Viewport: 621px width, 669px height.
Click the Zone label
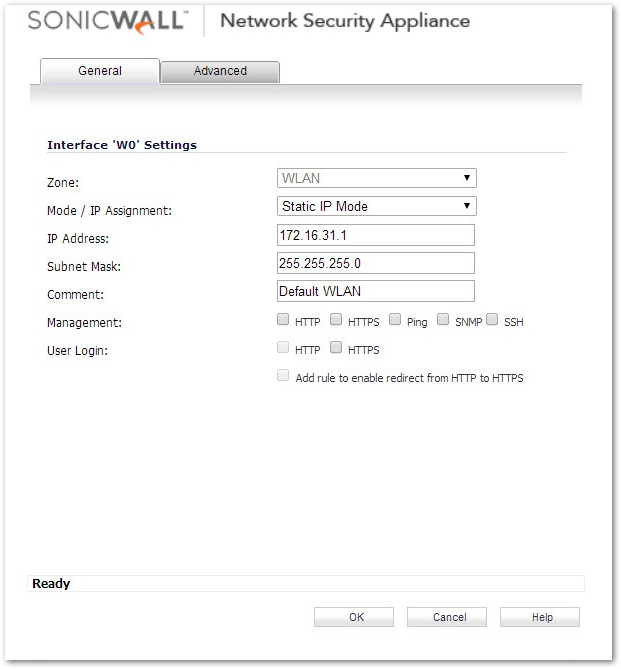(63, 183)
